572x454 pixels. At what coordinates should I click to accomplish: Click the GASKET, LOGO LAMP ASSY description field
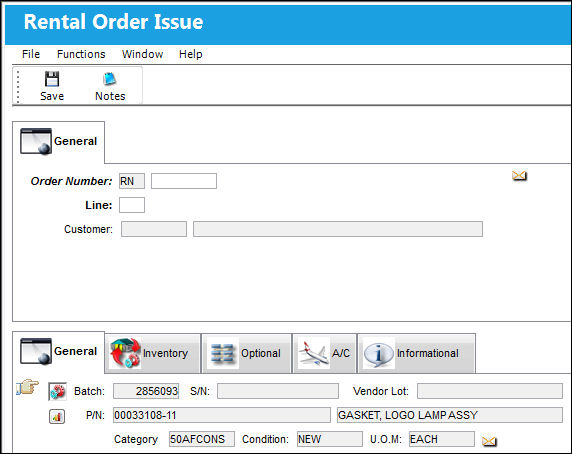pyautogui.click(x=450, y=415)
